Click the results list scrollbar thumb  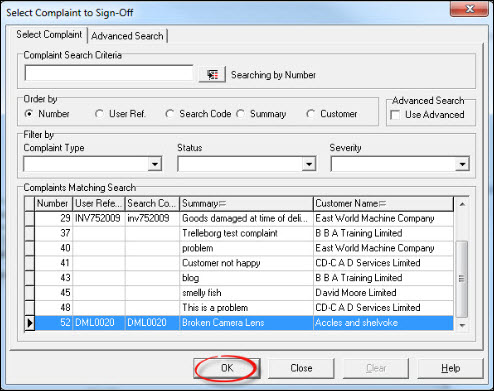pyautogui.click(x=462, y=279)
